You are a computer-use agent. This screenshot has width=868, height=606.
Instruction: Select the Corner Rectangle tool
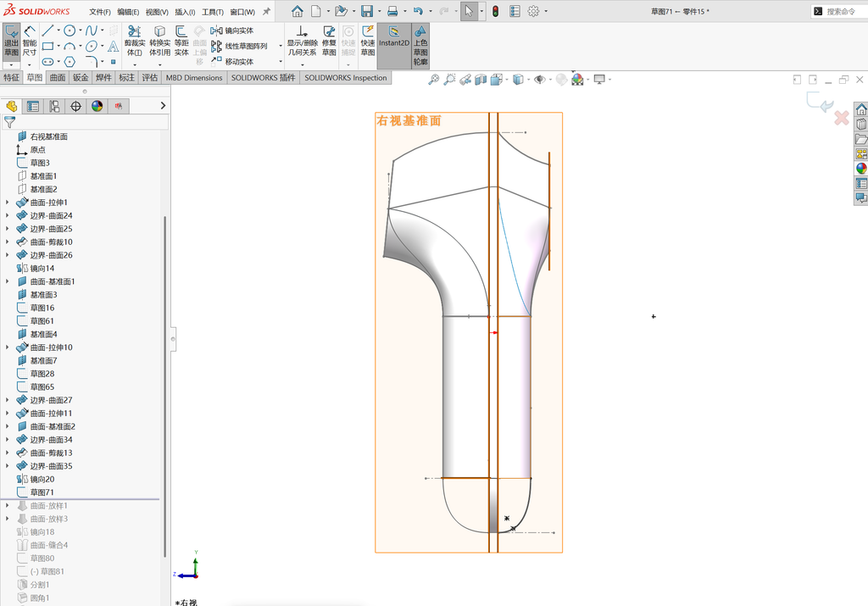[47, 47]
